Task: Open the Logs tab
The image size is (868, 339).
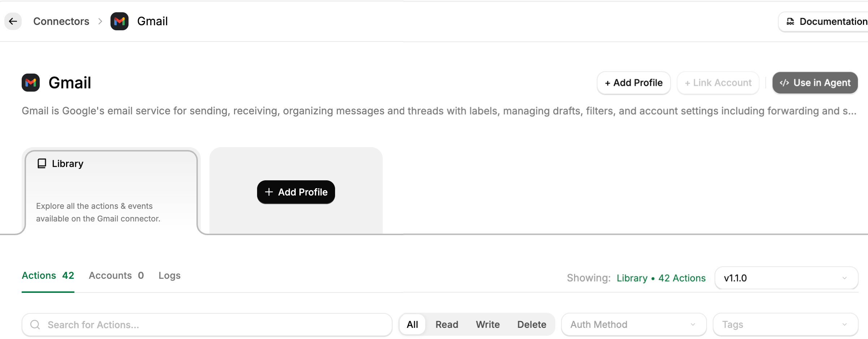Action: point(169,276)
